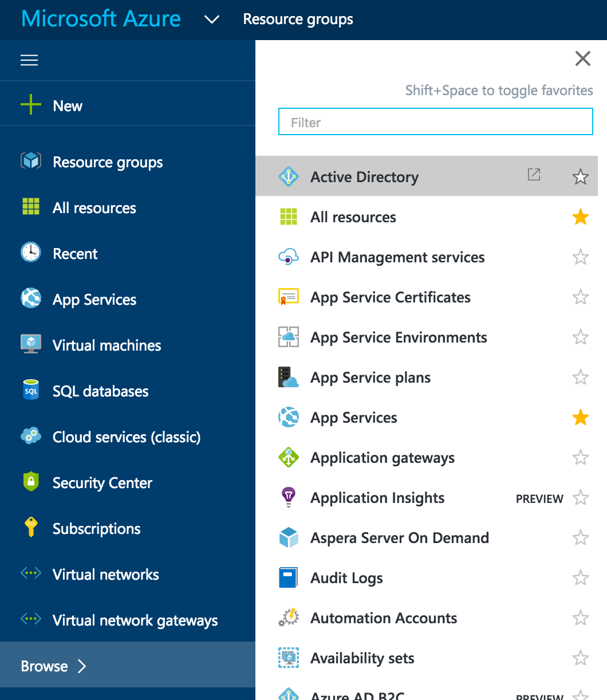Click the Audit Logs book icon

point(289,577)
